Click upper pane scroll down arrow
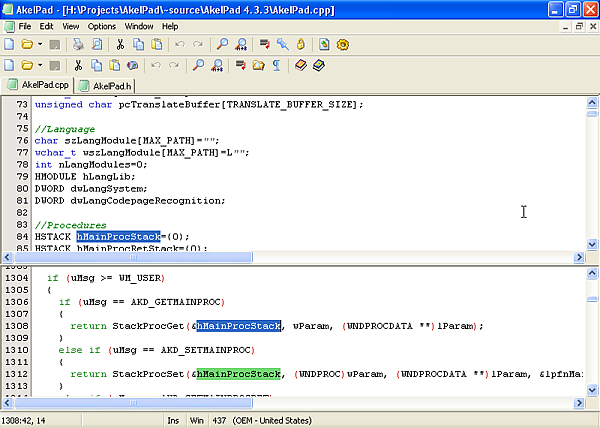The width and height of the screenshot is (600, 428). click(x=592, y=244)
